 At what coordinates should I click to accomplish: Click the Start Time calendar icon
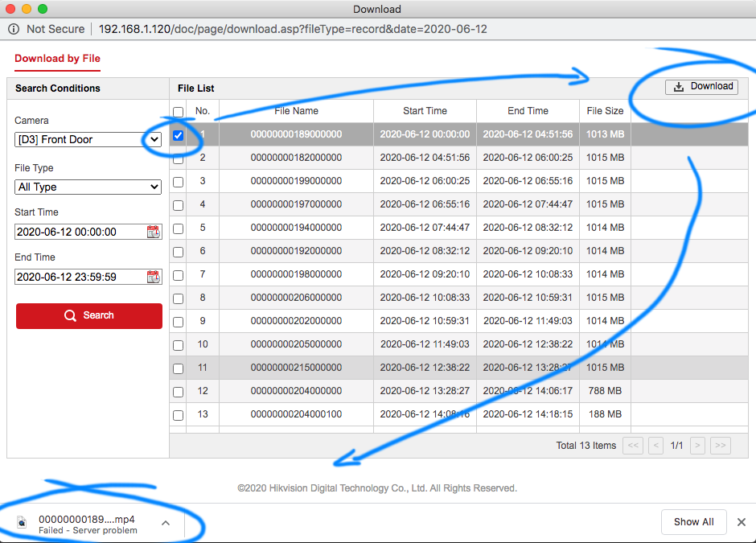(153, 232)
